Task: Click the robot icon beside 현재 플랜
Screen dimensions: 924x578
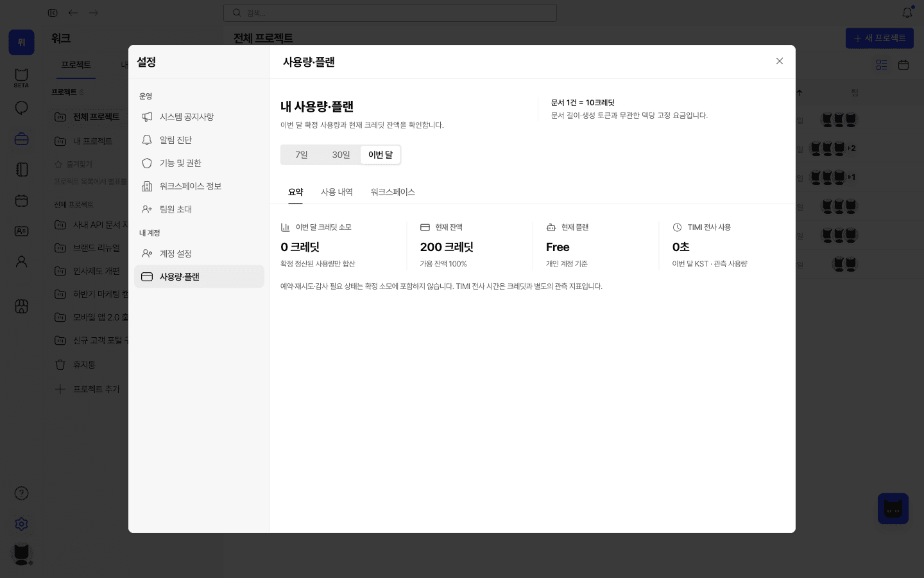Action: coord(551,227)
